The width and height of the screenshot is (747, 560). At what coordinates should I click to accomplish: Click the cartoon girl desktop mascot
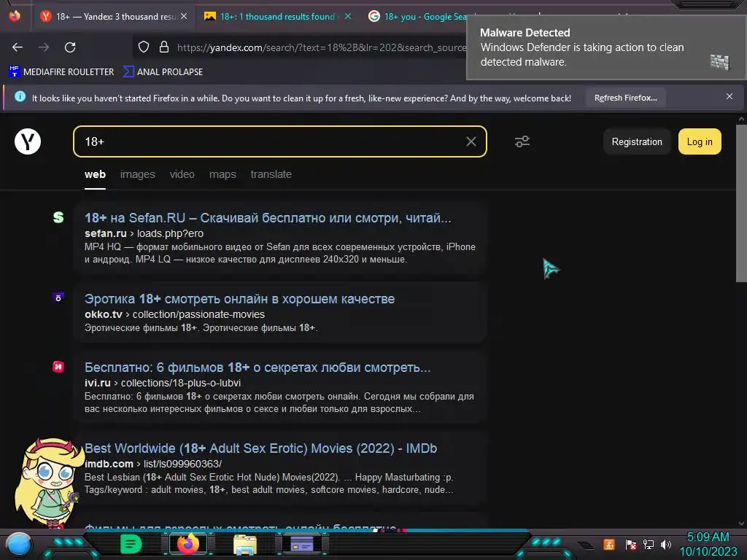[x=47, y=482]
